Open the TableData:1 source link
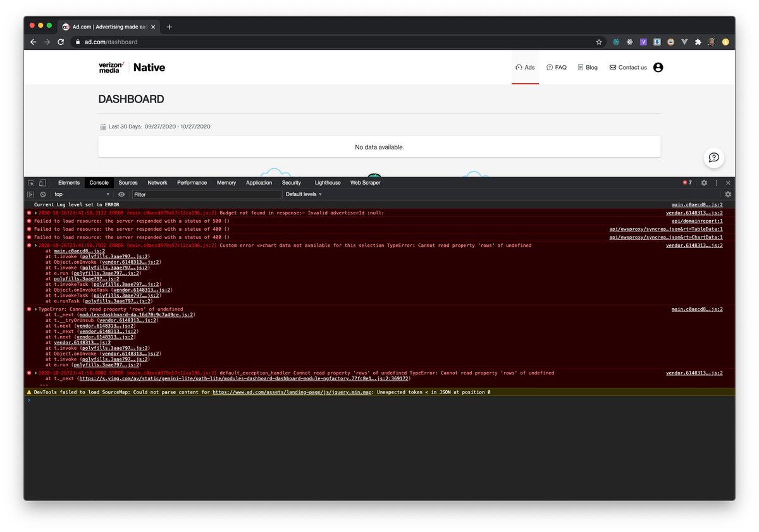This screenshot has height=532, width=759. (x=666, y=229)
